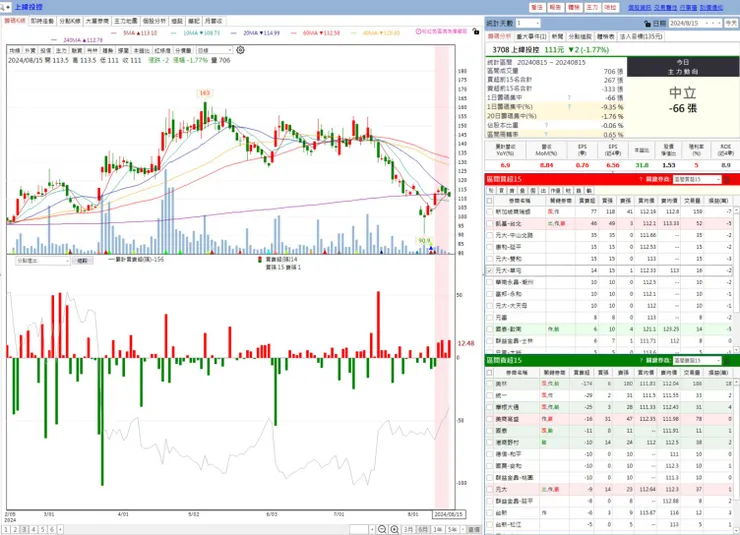Tick the checkbox for 凱基-台北 row
This screenshot has width=740, height=535.
pyautogui.click(x=489, y=224)
